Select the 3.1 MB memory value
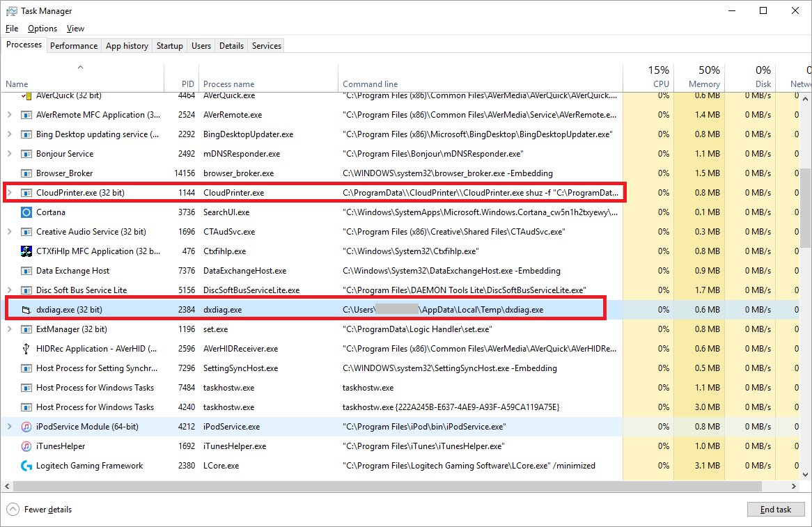The width and height of the screenshot is (812, 527). pyautogui.click(x=708, y=466)
